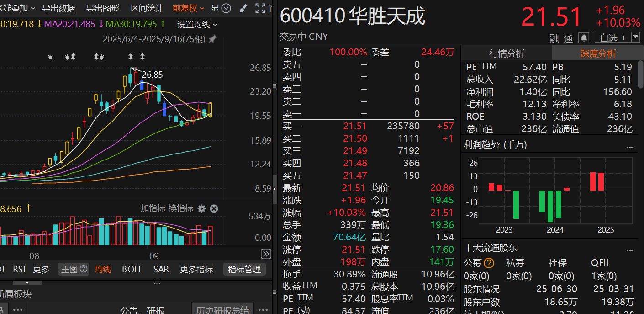Click the brush drawing tool icon

243,8
